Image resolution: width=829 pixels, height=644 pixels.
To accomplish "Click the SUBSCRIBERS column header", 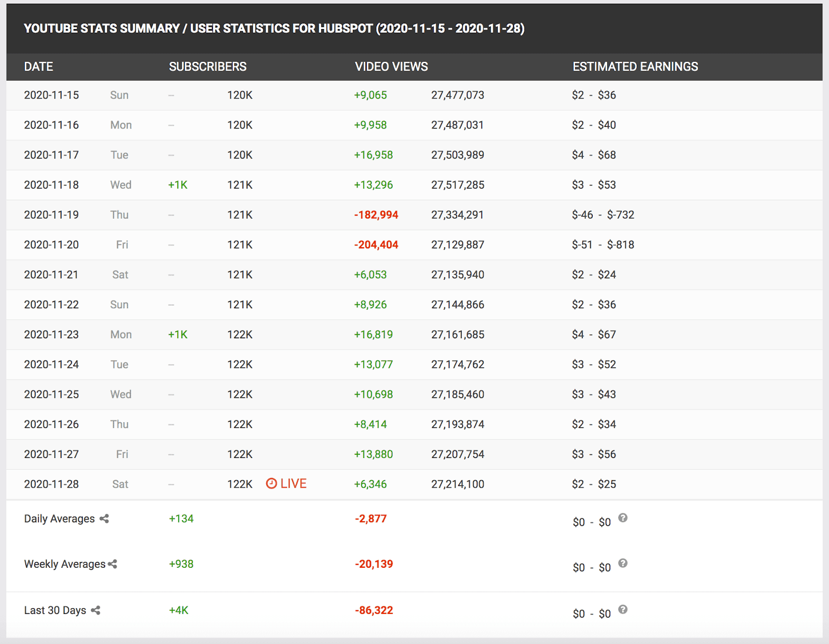I will (208, 67).
